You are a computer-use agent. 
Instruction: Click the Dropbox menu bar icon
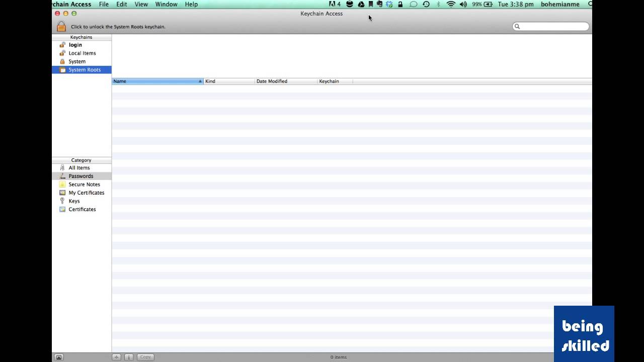coord(389,4)
